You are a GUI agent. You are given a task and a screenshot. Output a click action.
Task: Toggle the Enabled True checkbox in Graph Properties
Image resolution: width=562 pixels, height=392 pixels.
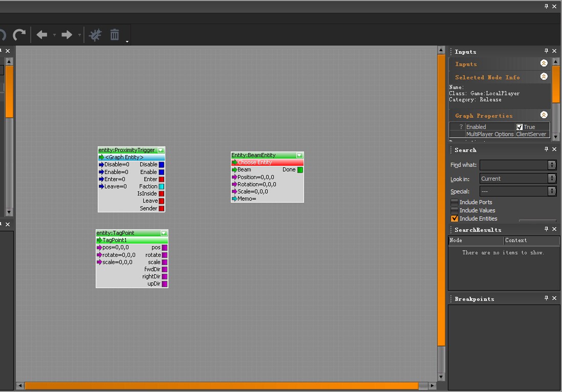click(520, 127)
